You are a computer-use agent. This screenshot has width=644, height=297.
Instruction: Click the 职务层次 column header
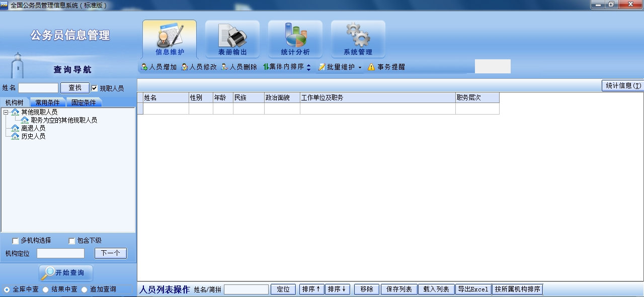(477, 97)
